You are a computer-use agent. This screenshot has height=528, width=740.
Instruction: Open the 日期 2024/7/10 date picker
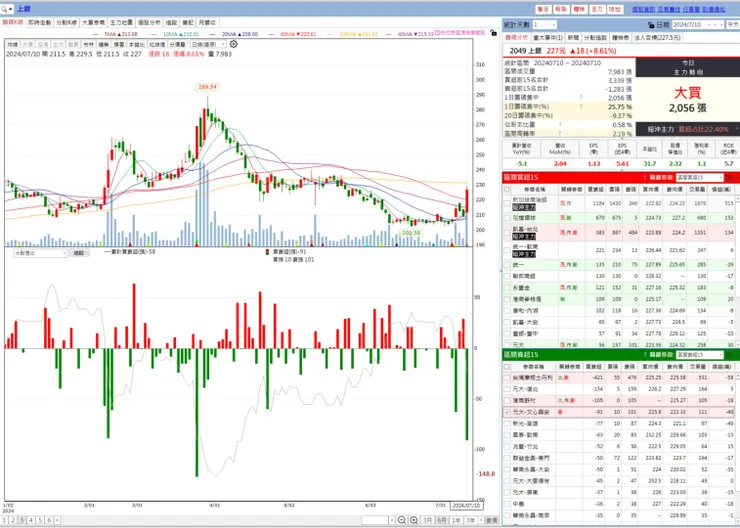[698, 25]
